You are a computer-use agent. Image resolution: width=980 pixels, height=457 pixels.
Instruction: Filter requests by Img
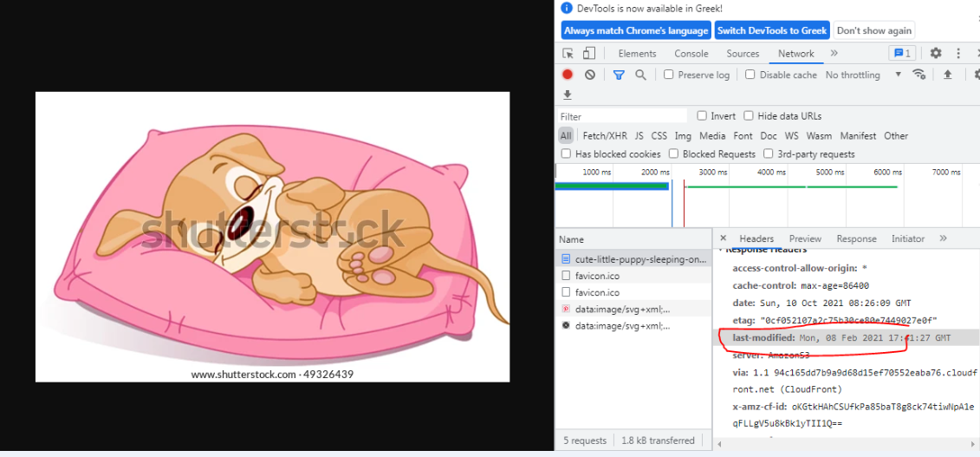coord(683,135)
